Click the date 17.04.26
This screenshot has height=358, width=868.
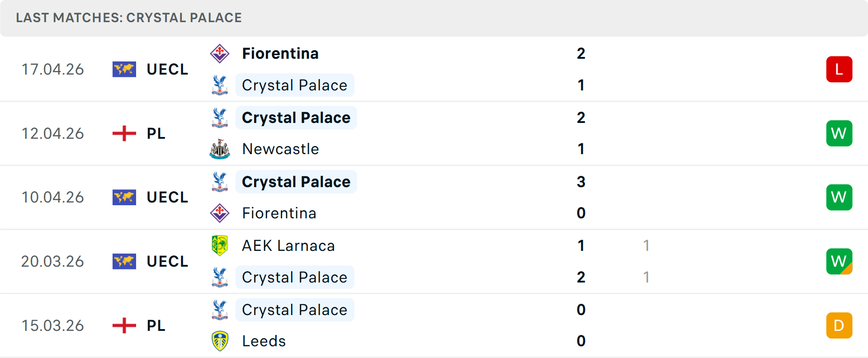coord(53,69)
